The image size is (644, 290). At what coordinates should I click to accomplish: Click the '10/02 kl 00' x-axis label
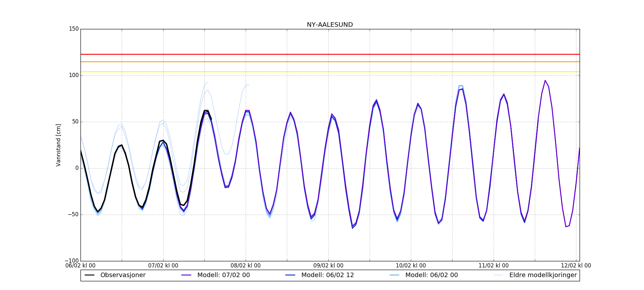click(x=411, y=266)
